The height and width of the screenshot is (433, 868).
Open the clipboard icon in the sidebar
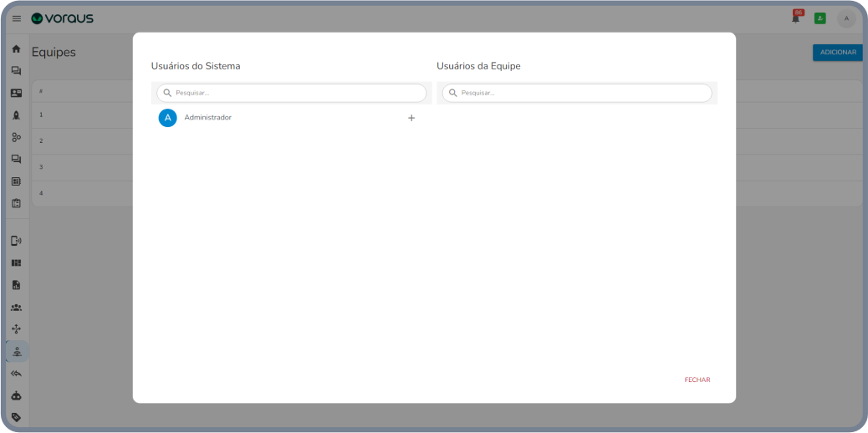pos(16,203)
